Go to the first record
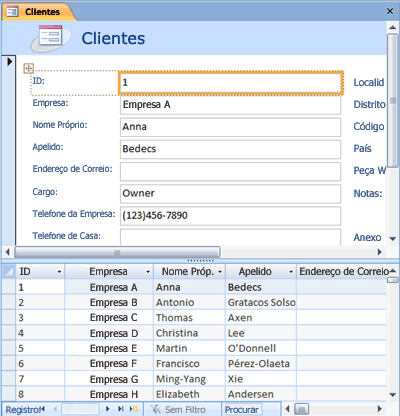Image resolution: width=400 pixels, height=416 pixels. pyautogui.click(x=43, y=409)
